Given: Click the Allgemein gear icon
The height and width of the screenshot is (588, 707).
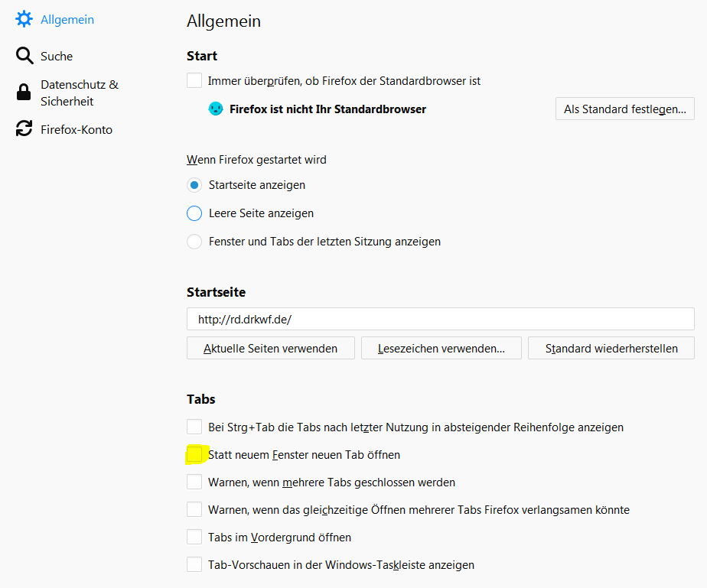Looking at the screenshot, I should [x=24, y=20].
